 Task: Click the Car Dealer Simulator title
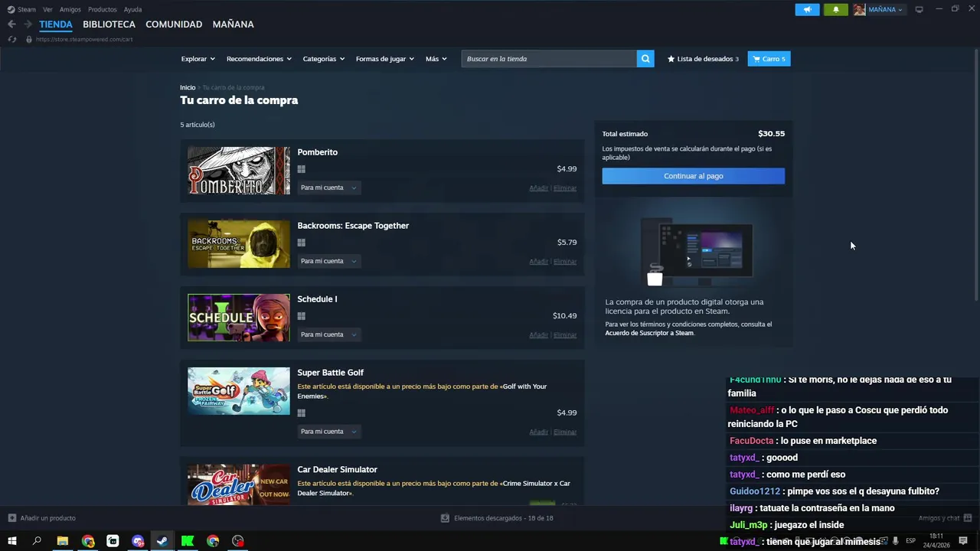pos(337,470)
